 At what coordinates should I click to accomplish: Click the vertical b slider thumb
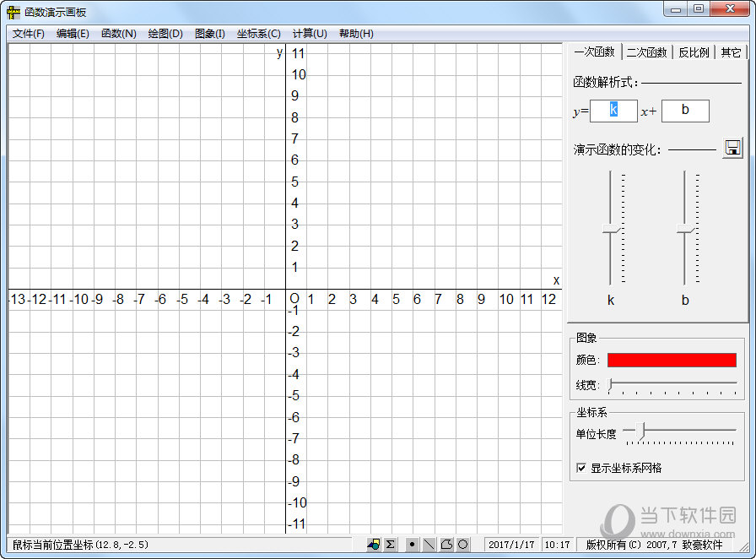686,229
